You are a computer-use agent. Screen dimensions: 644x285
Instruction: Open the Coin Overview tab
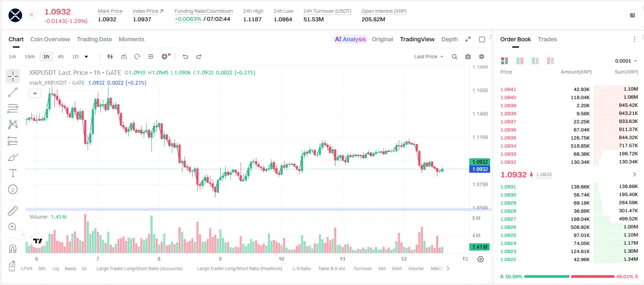click(x=50, y=39)
